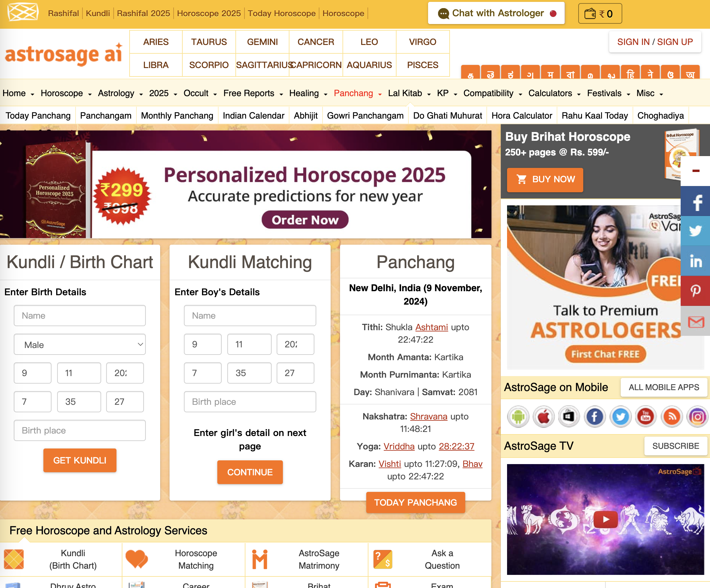The width and height of the screenshot is (710, 588).
Task: Open Rashifal 2025 link in top bar
Action: point(143,13)
